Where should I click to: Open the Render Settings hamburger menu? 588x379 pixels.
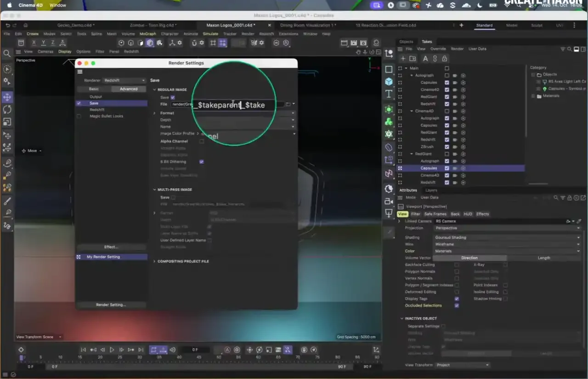[80, 72]
